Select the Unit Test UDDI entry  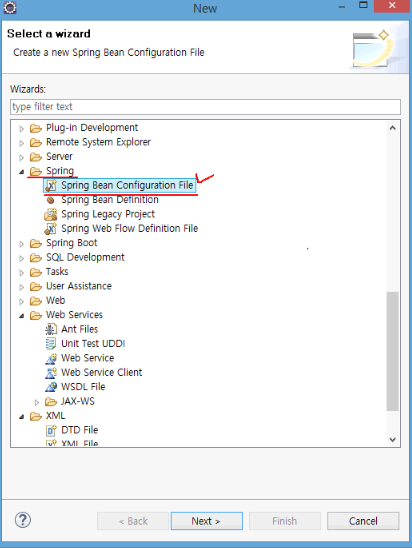click(93, 344)
